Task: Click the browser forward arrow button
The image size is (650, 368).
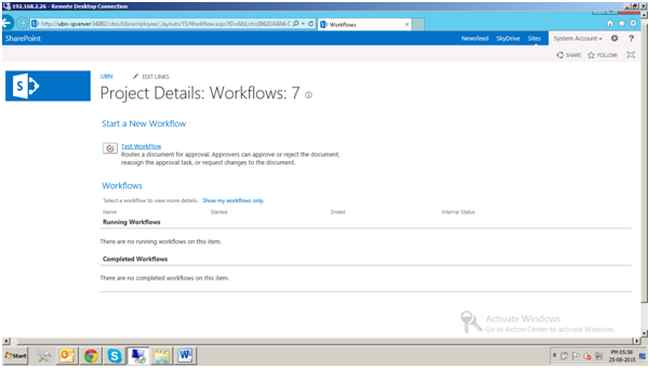Action: pos(22,23)
